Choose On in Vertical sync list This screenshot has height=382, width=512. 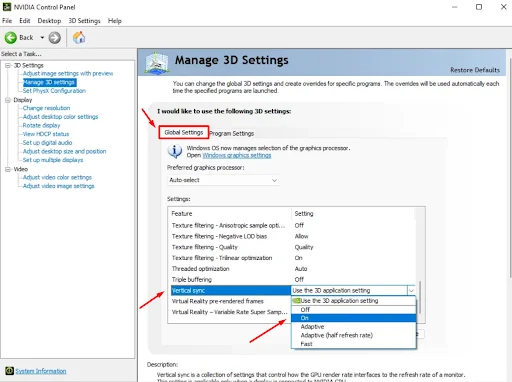[353, 318]
